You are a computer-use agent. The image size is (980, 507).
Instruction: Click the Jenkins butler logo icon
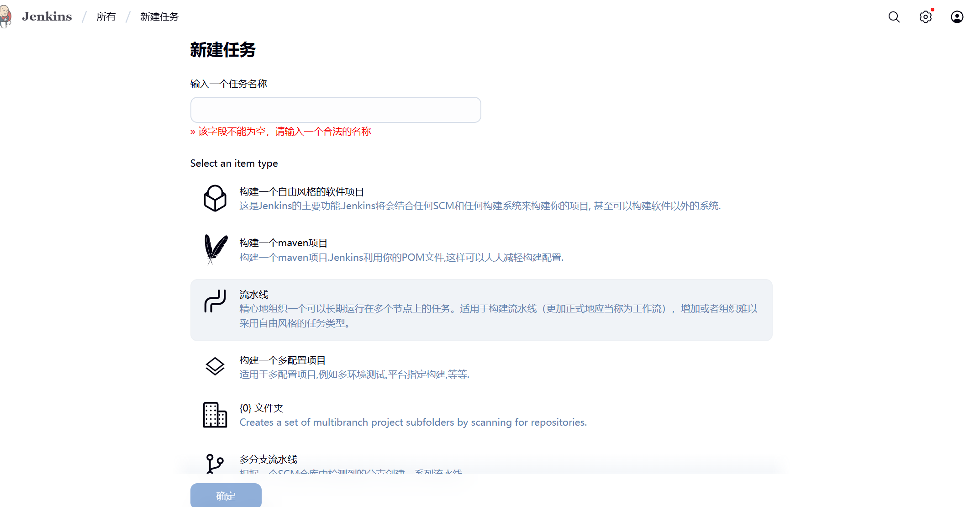5,16
